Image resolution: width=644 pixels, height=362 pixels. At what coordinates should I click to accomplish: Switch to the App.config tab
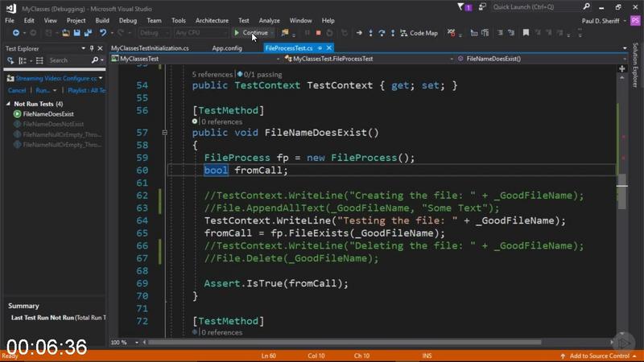click(227, 48)
